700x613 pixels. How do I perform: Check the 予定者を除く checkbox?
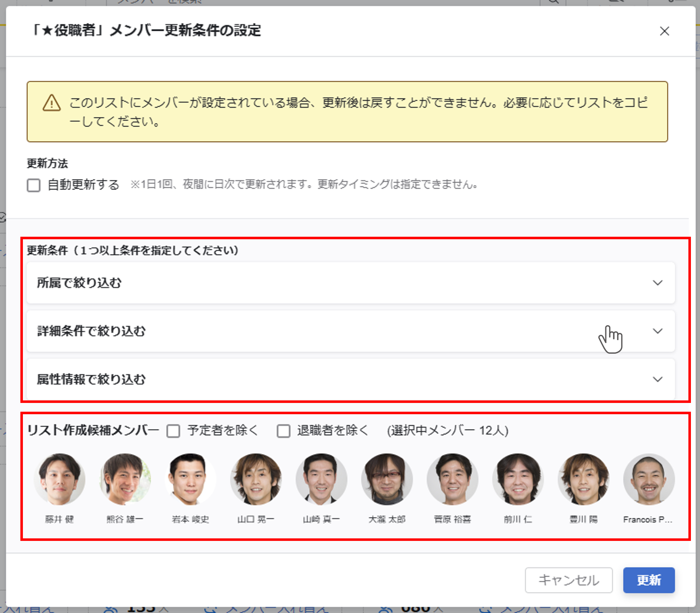coord(173,431)
